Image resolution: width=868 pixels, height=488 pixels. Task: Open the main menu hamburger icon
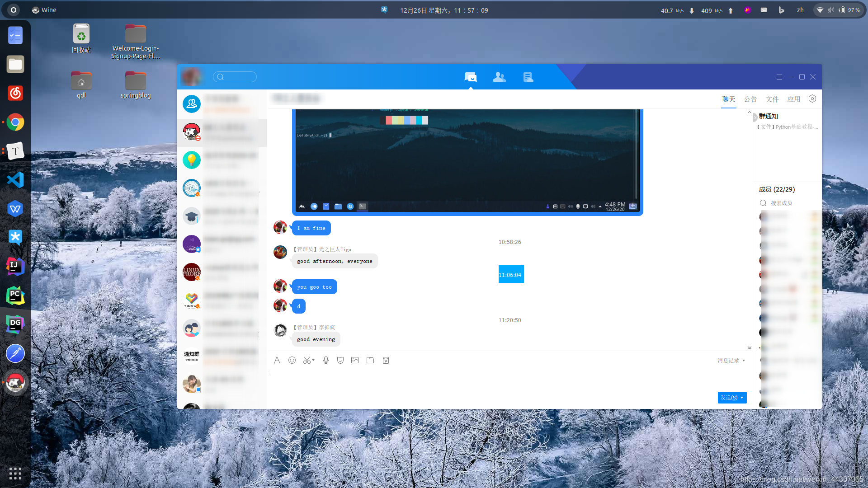[779, 77]
